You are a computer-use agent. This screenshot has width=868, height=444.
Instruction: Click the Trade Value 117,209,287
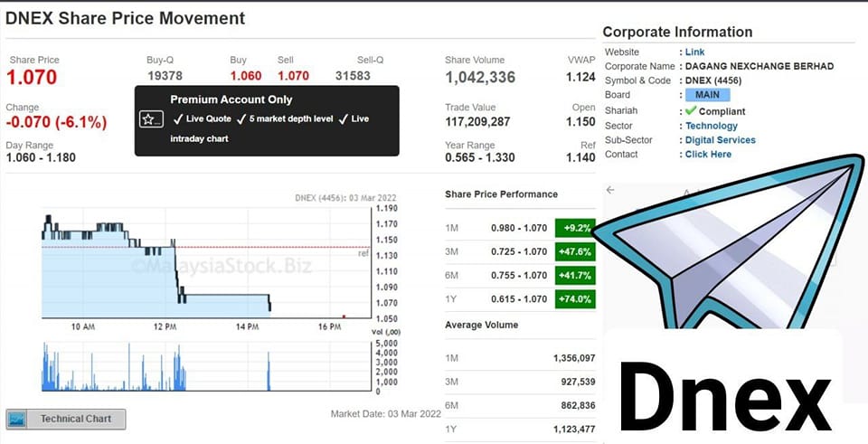pyautogui.click(x=477, y=122)
